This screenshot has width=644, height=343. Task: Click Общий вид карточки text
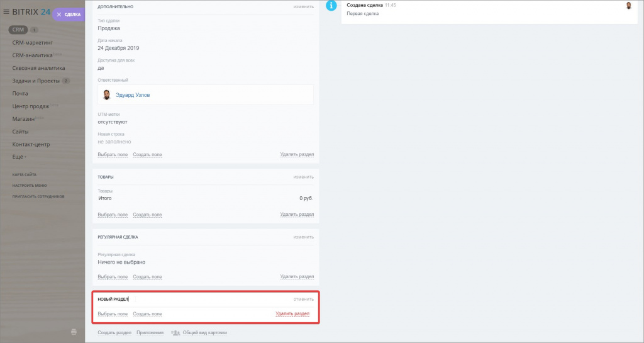tap(204, 333)
